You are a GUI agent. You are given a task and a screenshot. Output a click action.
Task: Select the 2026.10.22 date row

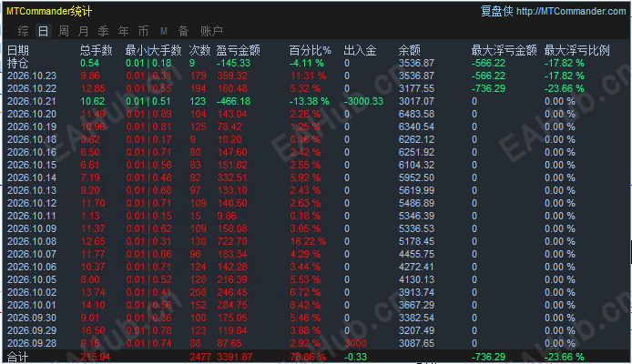32,88
